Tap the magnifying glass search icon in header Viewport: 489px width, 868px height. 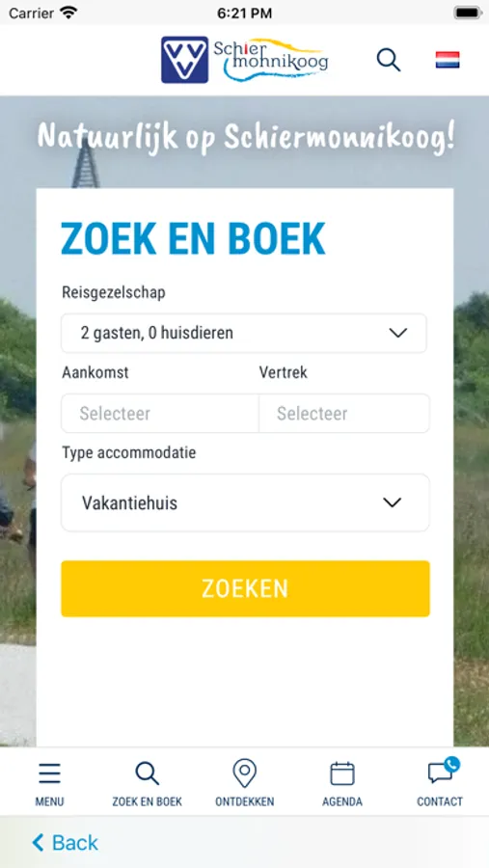tap(388, 60)
